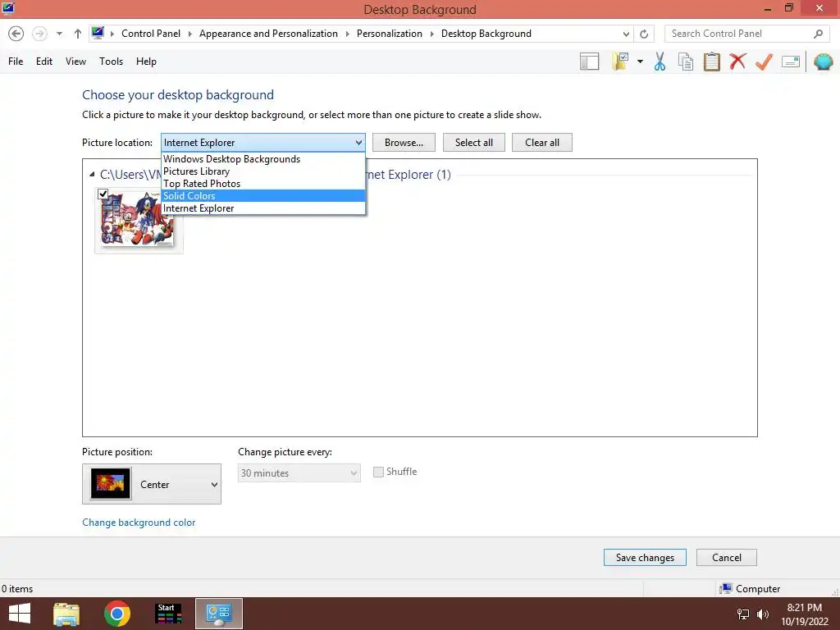Click the Back navigation arrow
The width and height of the screenshot is (840, 630).
click(16, 33)
